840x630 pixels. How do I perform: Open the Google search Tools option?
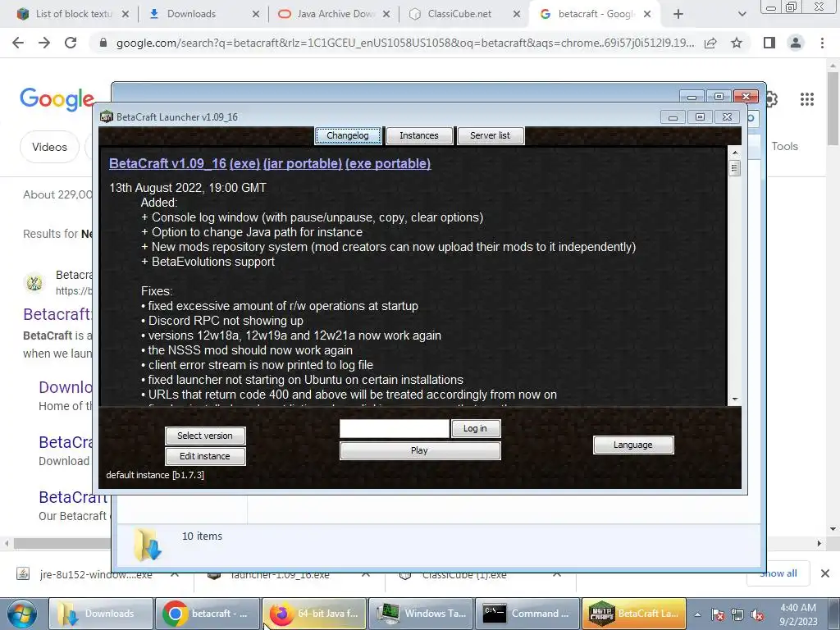(x=784, y=146)
